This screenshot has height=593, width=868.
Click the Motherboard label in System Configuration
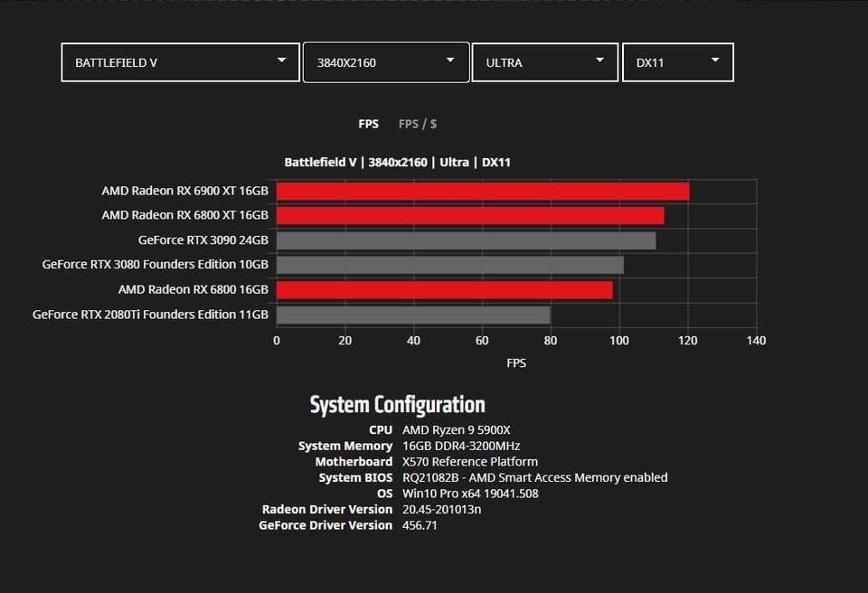point(354,462)
